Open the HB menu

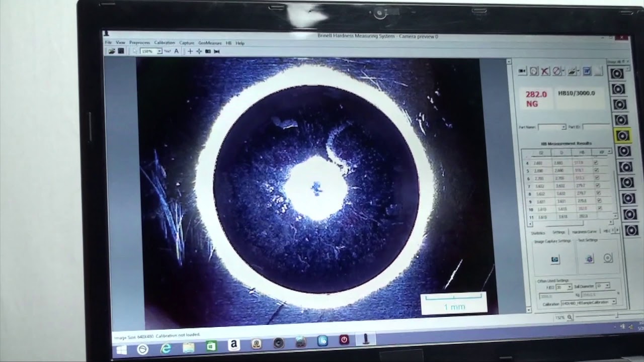(x=228, y=43)
